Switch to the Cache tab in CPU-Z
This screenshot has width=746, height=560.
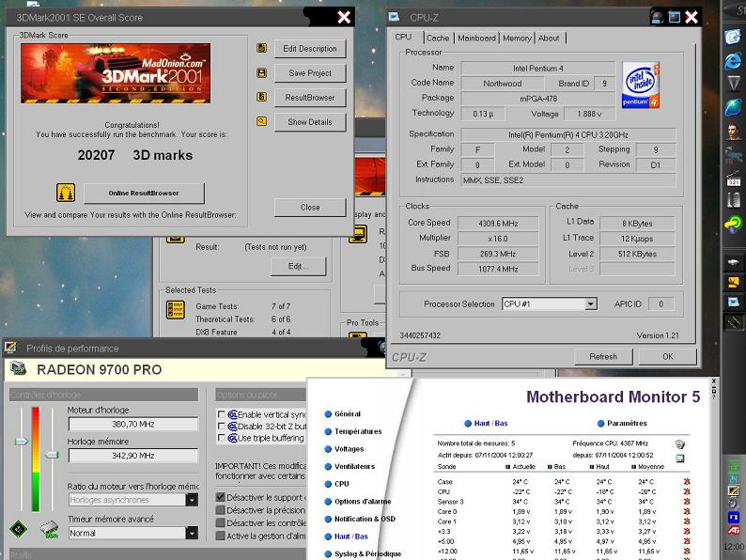438,39
